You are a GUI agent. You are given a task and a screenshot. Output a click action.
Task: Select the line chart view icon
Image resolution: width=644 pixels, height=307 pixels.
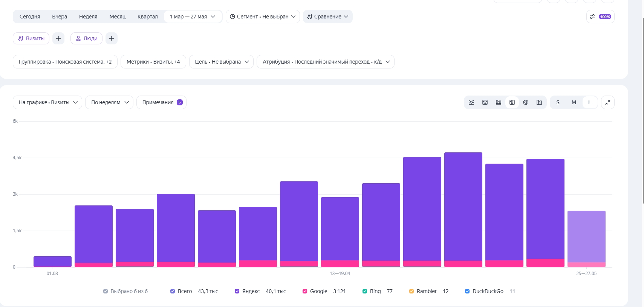tap(471, 102)
